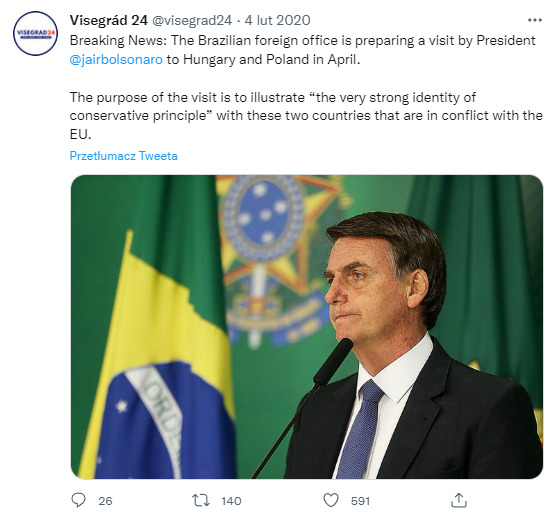This screenshot has height=521, width=555.
Task: Click Przetłumacz Tweeta to translate
Action: click(x=124, y=156)
